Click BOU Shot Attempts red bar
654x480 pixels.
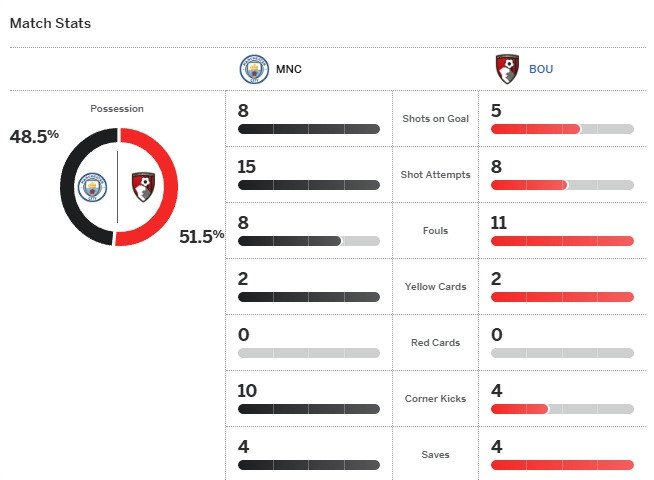(529, 185)
